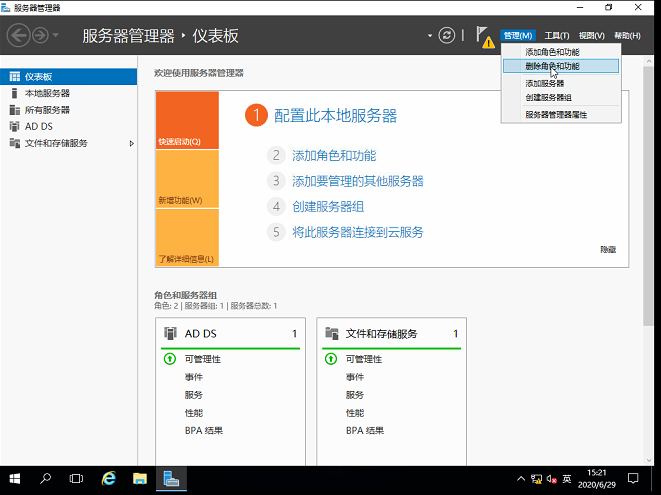Screen dimensions: 661x495
Task: Click the AD DS sidebar icon
Action: pyautogui.click(x=15, y=126)
